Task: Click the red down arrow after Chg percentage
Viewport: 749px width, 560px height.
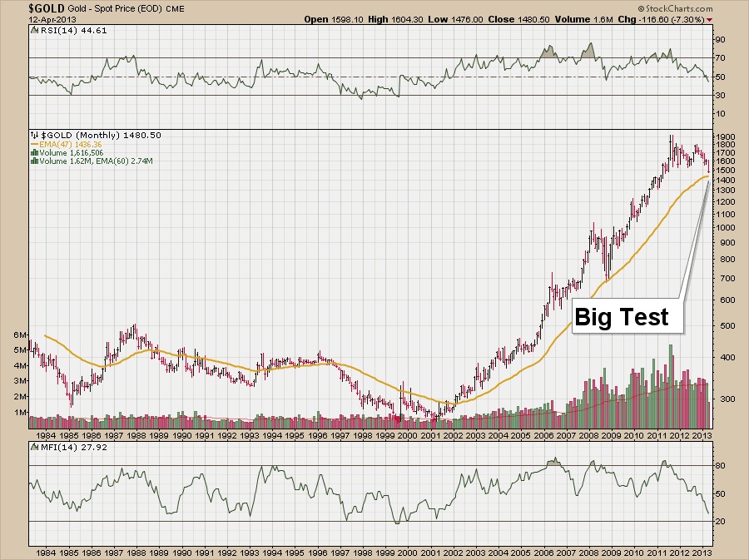Action: pyautogui.click(x=710, y=18)
